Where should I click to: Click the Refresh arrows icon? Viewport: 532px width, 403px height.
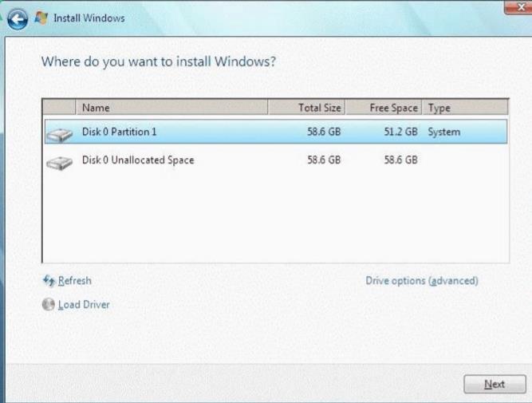49,281
